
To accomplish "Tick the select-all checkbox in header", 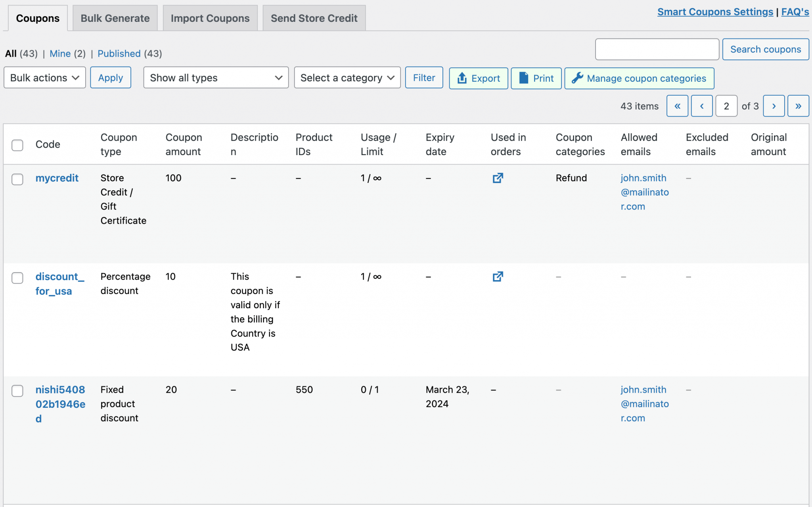I will tap(17, 145).
